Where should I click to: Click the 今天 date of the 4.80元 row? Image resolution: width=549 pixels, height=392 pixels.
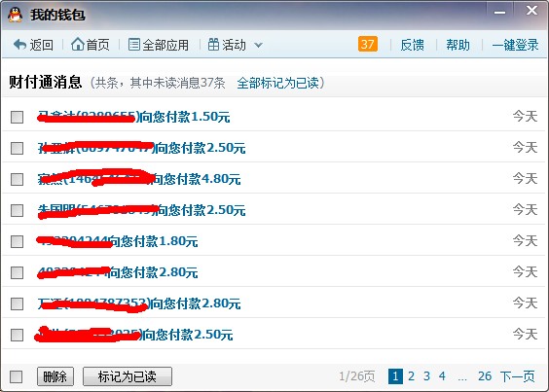[525, 179]
